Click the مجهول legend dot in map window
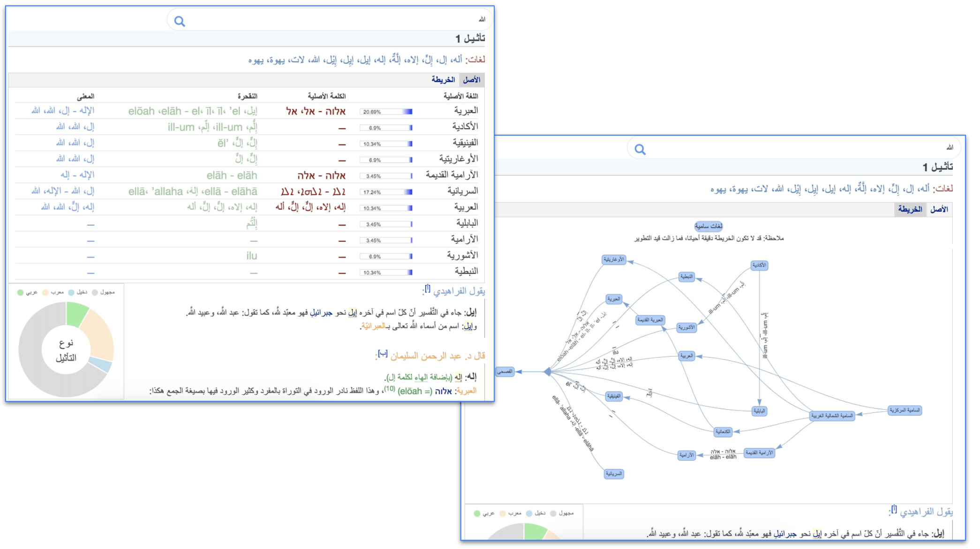Image resolution: width=980 pixels, height=549 pixels. [x=553, y=513]
